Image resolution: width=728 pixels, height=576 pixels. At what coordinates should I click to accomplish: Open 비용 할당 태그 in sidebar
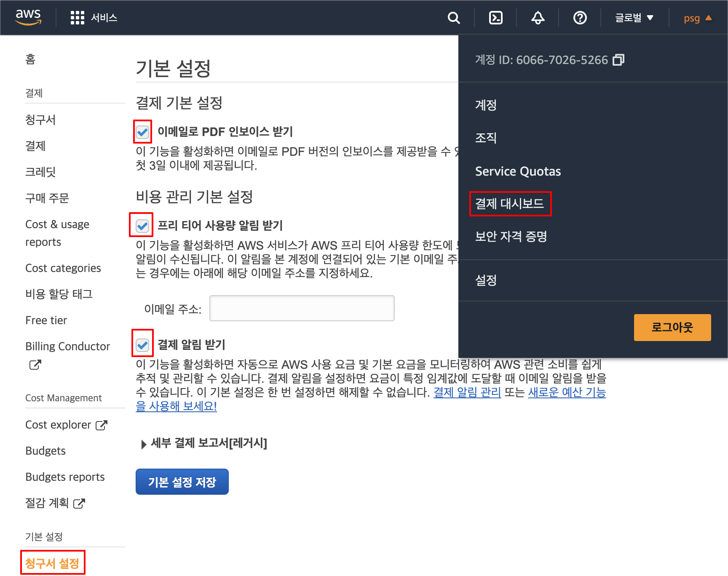[59, 294]
